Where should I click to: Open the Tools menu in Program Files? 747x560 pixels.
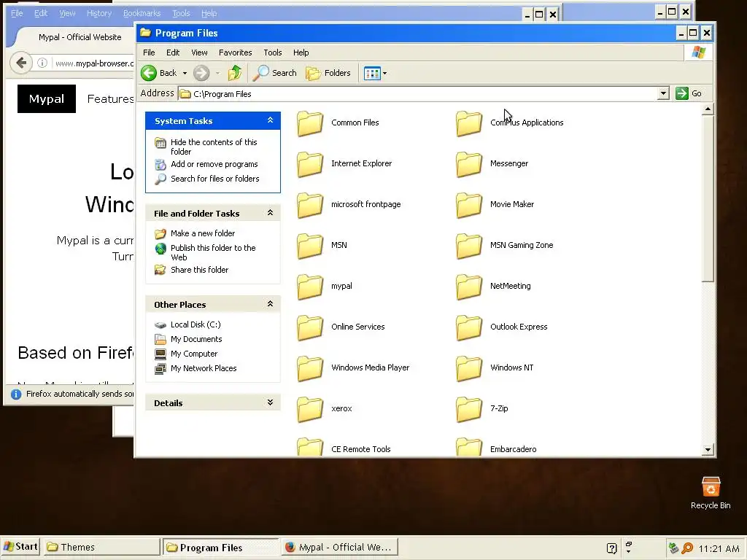(273, 52)
